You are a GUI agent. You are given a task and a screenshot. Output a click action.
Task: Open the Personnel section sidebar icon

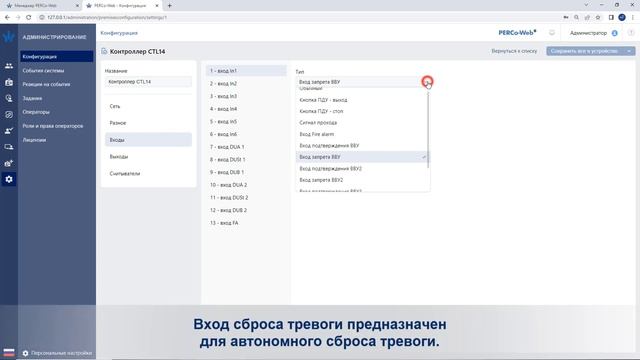click(x=9, y=66)
